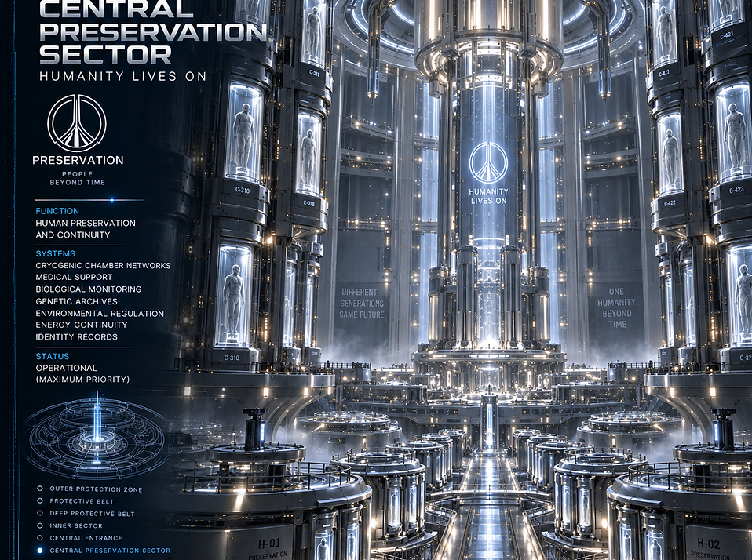This screenshot has width=752, height=560.
Task: Select the Protective Belt bullet
Action: point(40,501)
